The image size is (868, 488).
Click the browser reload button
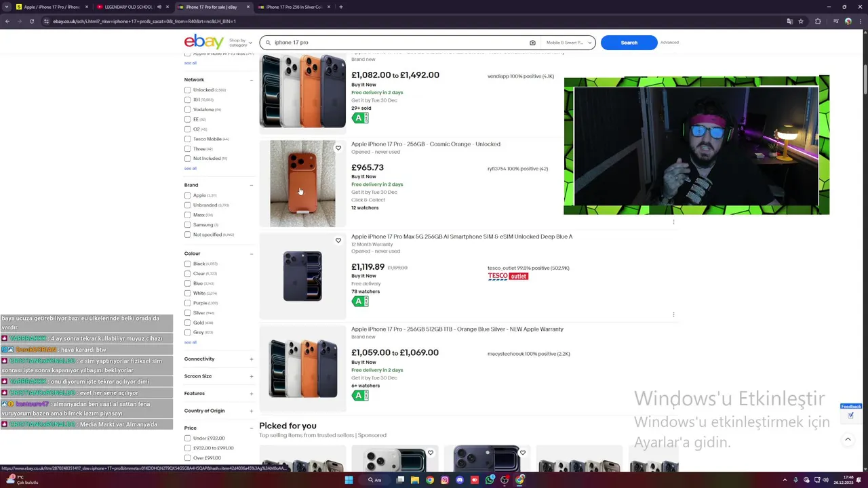pyautogui.click(x=32, y=21)
